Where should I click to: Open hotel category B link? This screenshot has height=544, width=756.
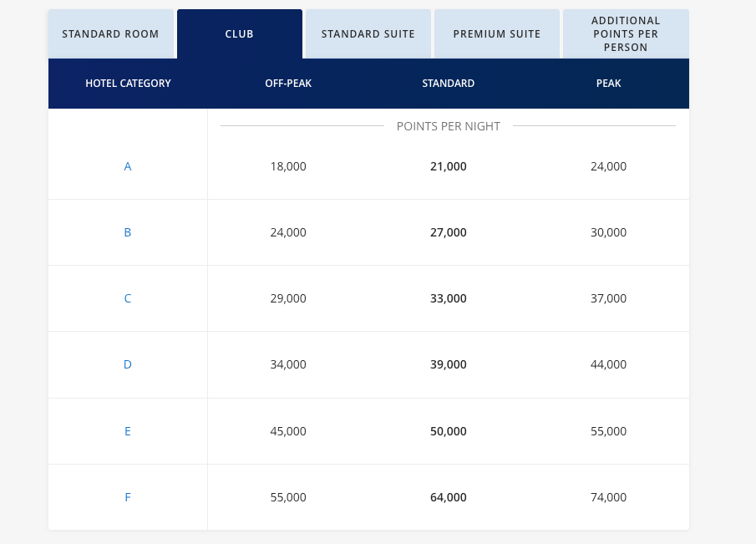tap(128, 232)
